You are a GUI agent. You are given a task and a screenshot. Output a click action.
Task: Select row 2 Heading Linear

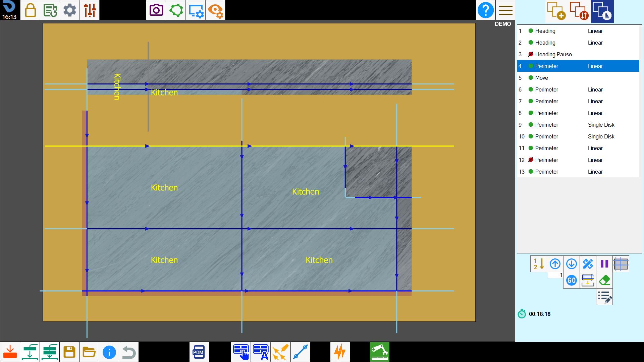pyautogui.click(x=578, y=43)
